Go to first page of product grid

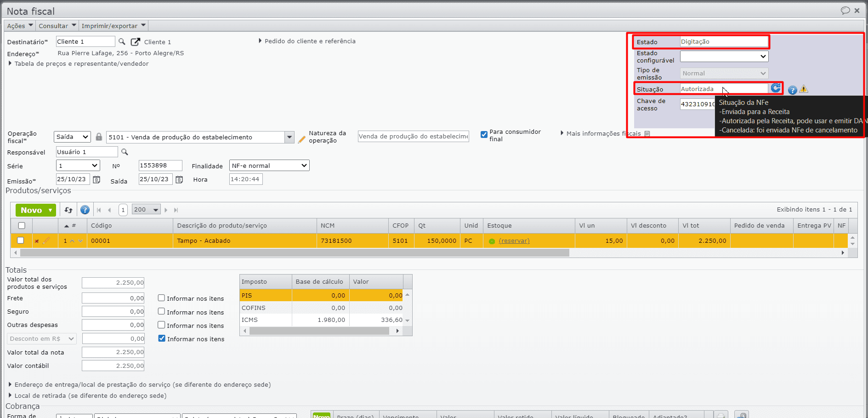(x=99, y=210)
